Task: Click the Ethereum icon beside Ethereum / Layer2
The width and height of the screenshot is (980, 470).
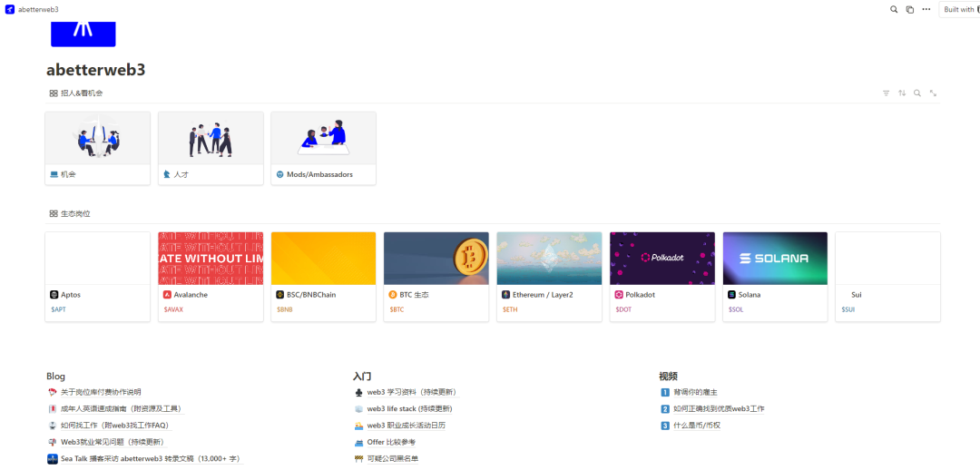Action: [505, 294]
